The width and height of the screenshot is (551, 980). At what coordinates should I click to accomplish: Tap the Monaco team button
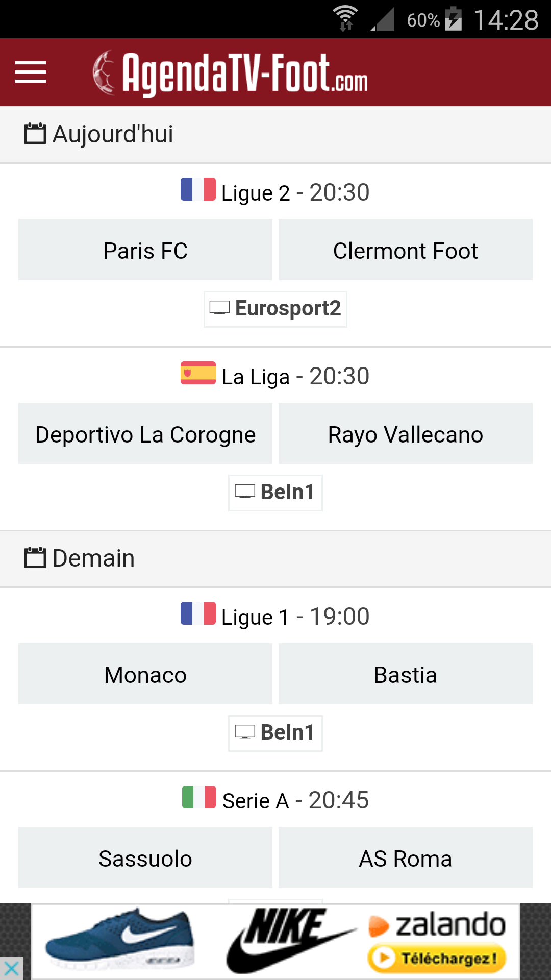click(x=145, y=674)
